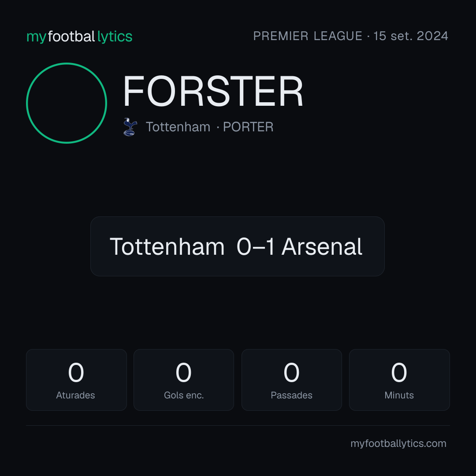Viewport: 476px width, 476px height.
Task: Select the Aturades stat card
Action: (76, 380)
